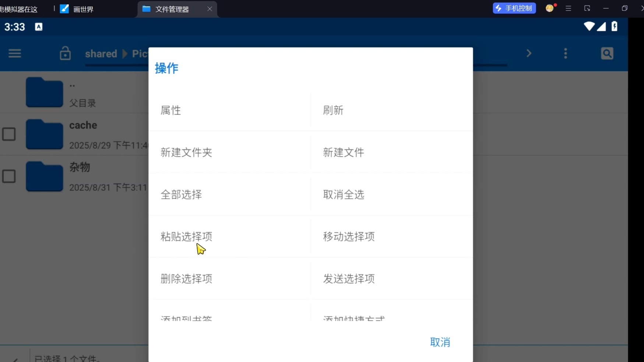Image resolution: width=644 pixels, height=362 pixels.
Task: Open the navigation drawer menu
Action: click(14, 53)
